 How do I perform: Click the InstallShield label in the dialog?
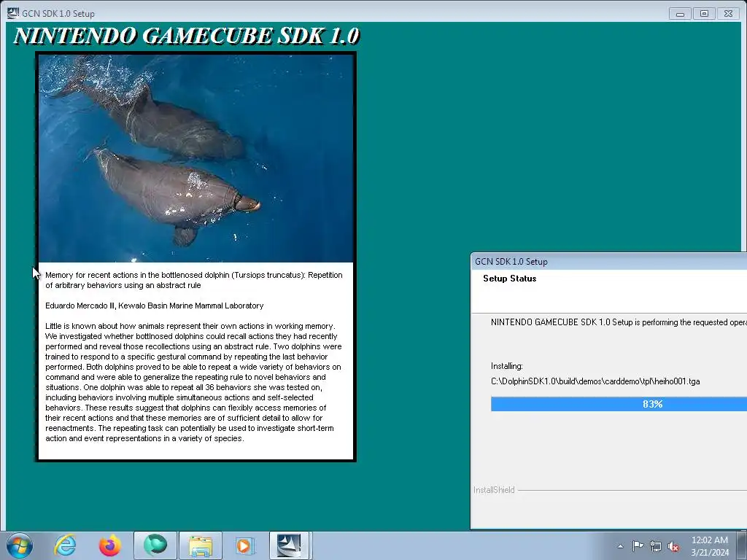(x=494, y=490)
